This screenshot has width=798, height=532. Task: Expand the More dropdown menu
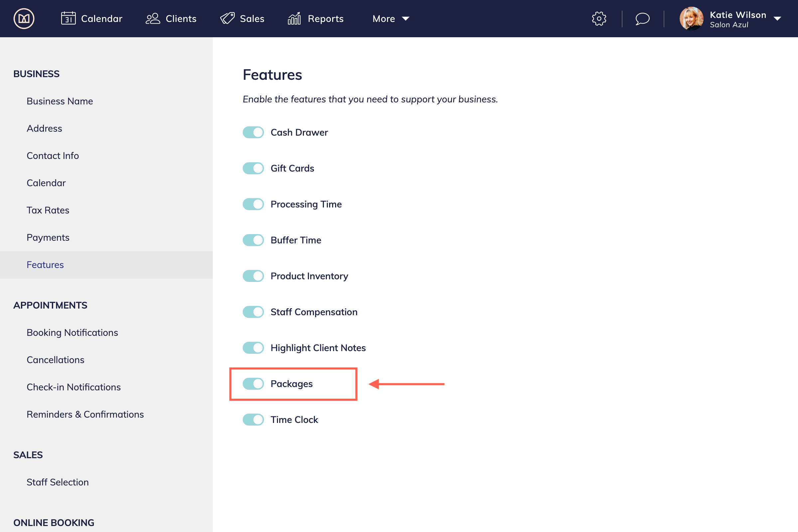(390, 19)
